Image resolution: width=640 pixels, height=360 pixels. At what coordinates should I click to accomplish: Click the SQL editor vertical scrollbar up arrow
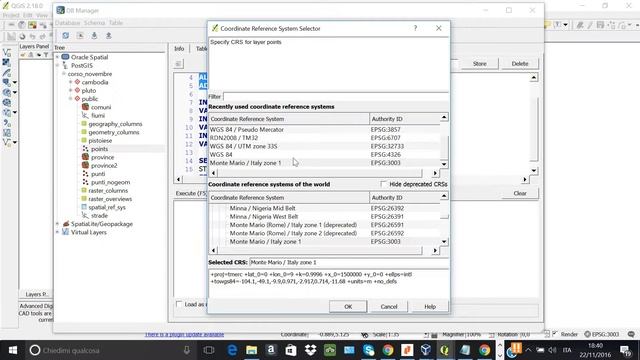(x=533, y=78)
